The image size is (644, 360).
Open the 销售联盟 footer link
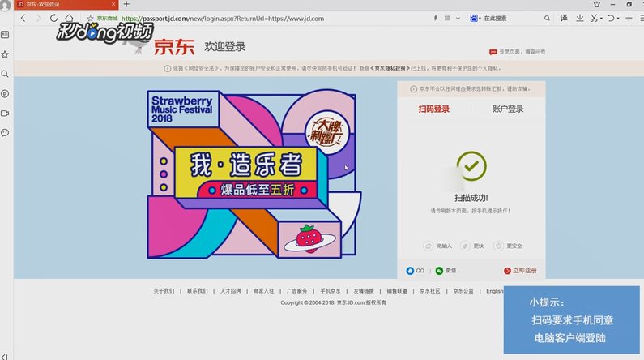397,291
